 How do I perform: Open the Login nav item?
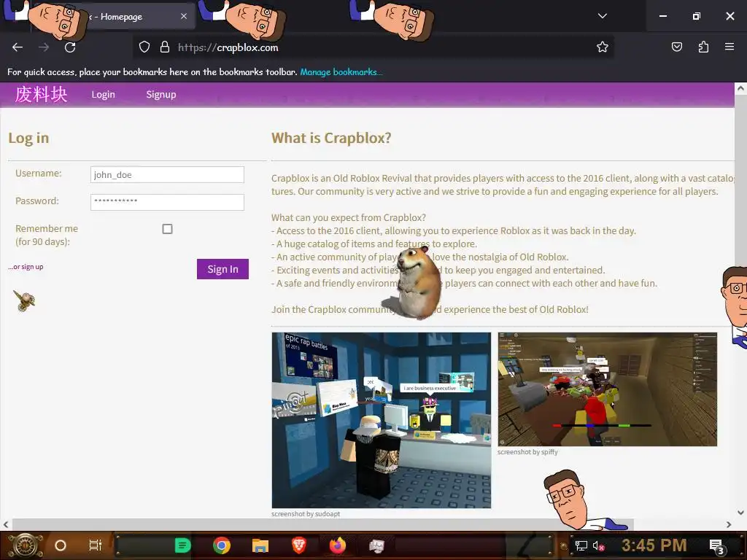(104, 94)
